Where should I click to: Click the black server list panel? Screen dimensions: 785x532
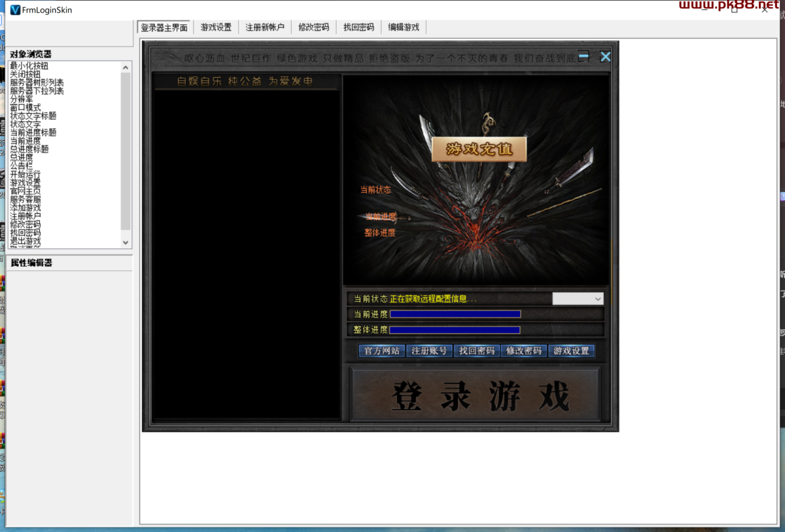(x=245, y=255)
